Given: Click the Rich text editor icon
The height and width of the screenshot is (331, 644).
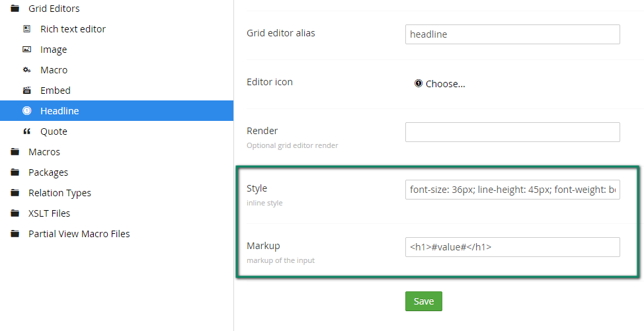Looking at the screenshot, I should [26, 29].
